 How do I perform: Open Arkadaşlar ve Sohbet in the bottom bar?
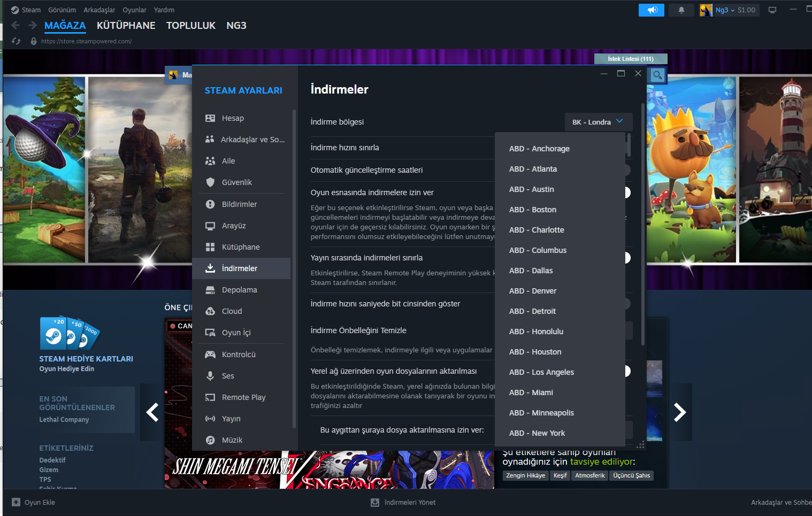(781, 503)
